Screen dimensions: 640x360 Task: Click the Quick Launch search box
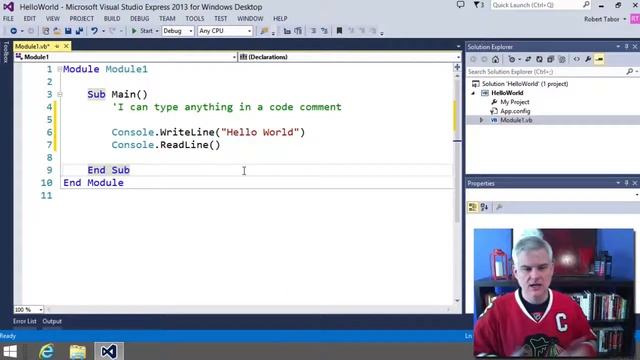coord(540,5)
